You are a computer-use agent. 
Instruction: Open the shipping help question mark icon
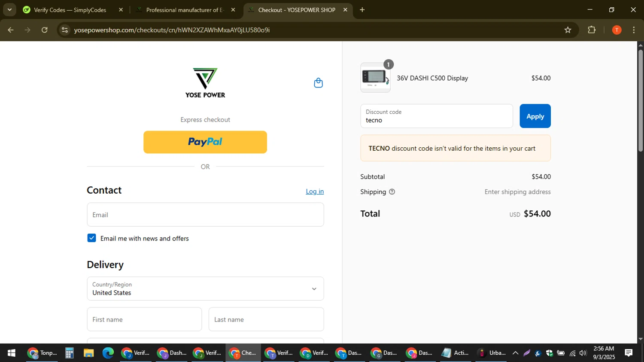392,192
